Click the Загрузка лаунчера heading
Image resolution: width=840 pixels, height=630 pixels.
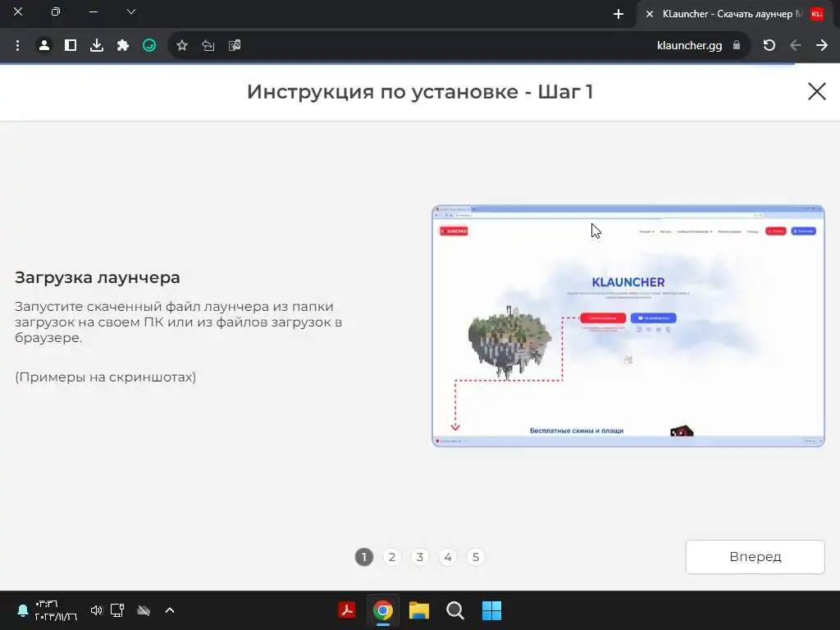tap(98, 277)
